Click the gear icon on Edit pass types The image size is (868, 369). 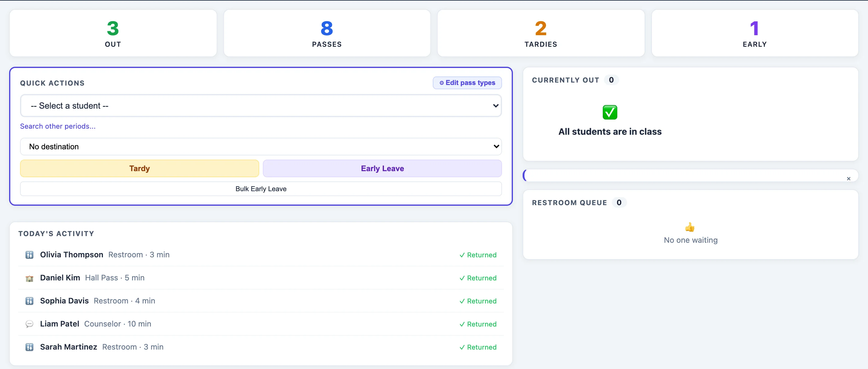[x=442, y=83]
